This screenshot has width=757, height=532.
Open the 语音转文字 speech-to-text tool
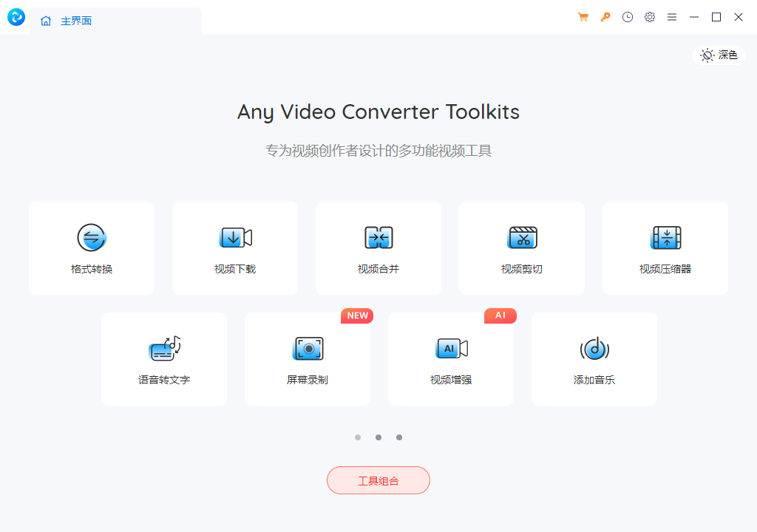[164, 358]
